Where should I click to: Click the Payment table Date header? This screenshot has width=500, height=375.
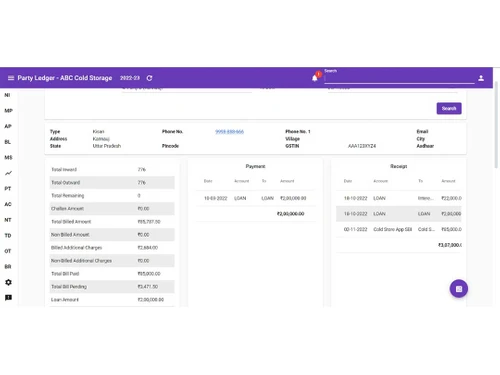[208, 181]
